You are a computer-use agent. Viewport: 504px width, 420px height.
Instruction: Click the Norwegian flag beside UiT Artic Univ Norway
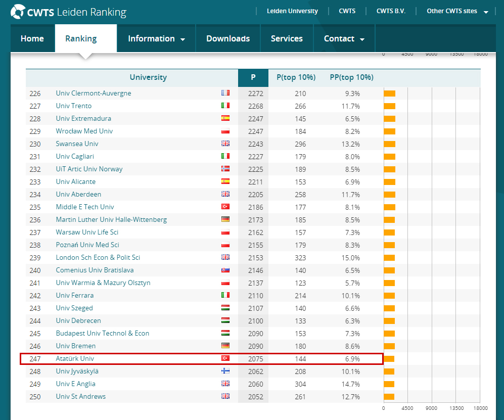[225, 169]
